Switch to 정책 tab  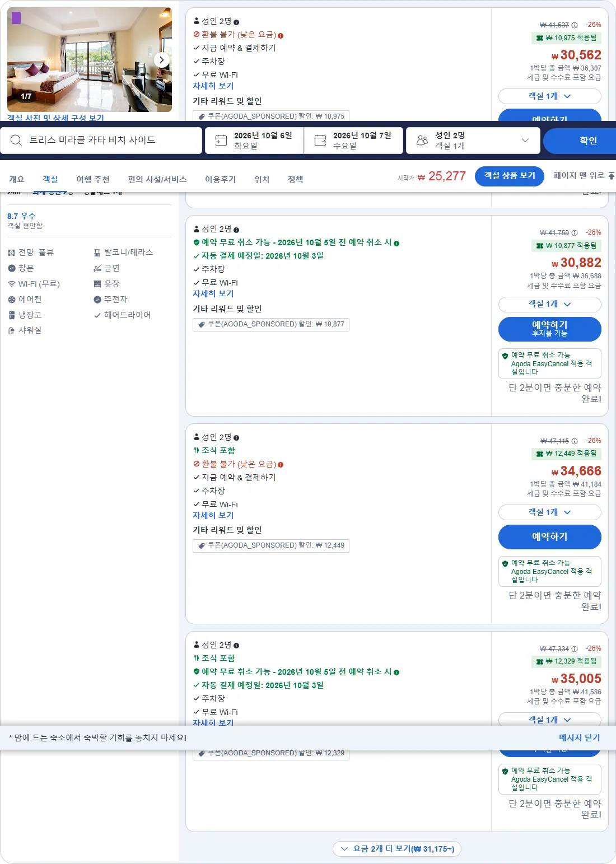click(x=296, y=179)
